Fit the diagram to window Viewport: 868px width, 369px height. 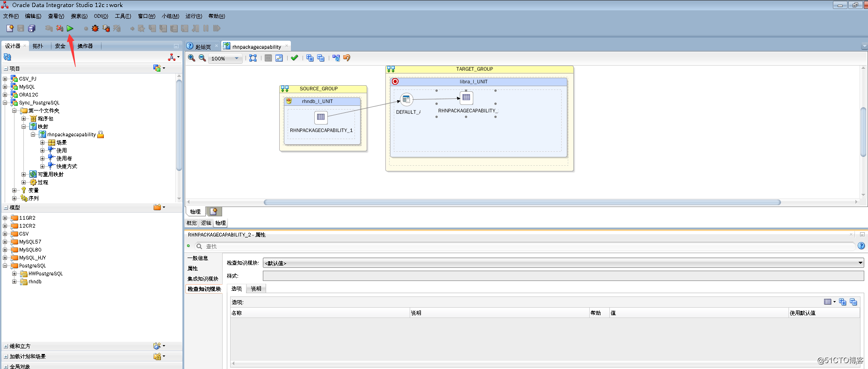(253, 58)
